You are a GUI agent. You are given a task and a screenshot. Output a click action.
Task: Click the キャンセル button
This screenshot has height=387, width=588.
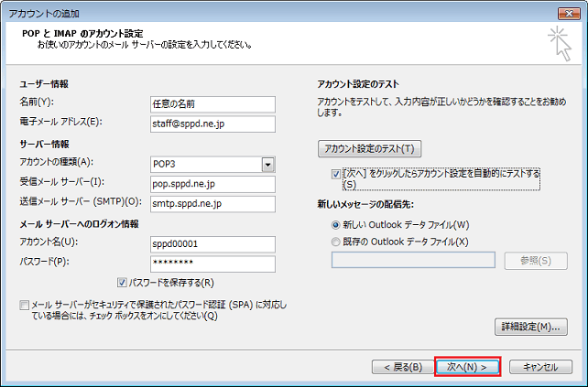pos(540,367)
